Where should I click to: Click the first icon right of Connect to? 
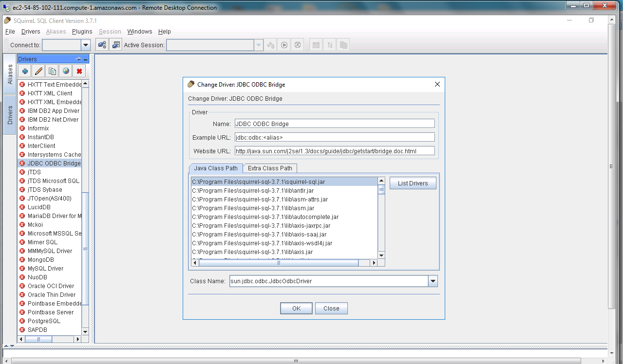point(102,45)
